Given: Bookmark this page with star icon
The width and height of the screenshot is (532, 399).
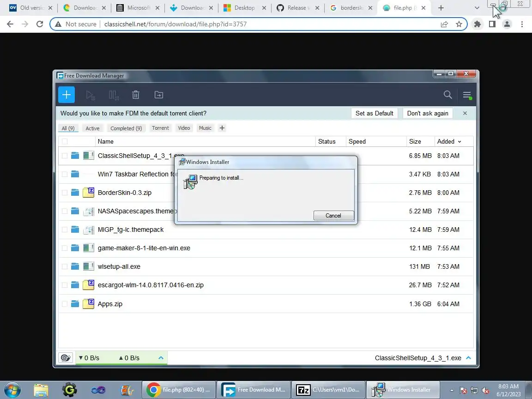Looking at the screenshot, I should (x=459, y=24).
